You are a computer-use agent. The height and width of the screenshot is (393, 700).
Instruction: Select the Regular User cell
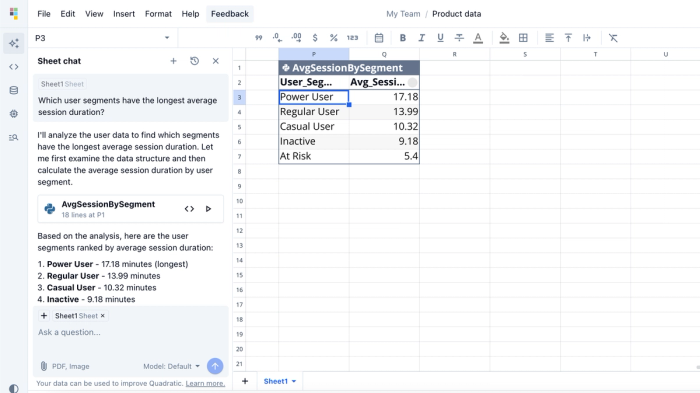314,112
